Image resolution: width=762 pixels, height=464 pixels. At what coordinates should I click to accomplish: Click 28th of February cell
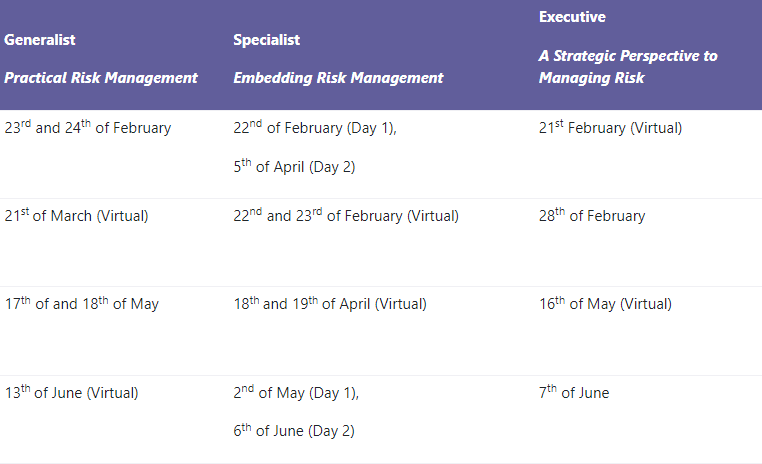(x=592, y=215)
